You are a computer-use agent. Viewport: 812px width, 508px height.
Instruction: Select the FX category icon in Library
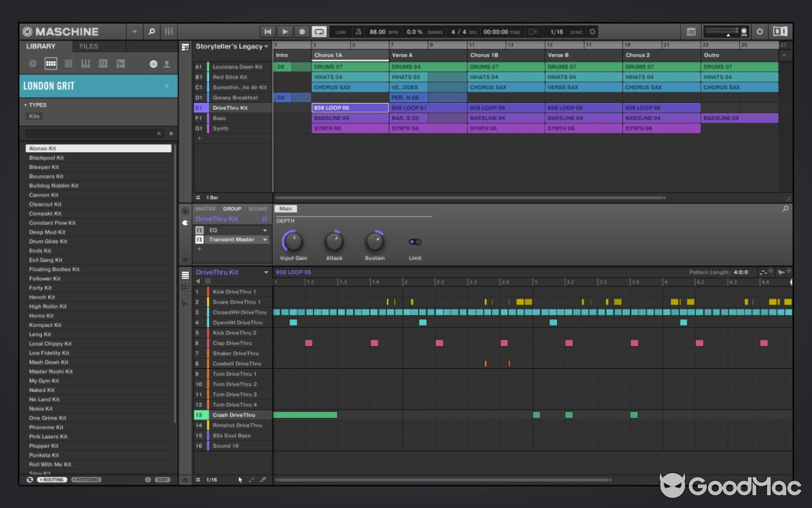[103, 63]
